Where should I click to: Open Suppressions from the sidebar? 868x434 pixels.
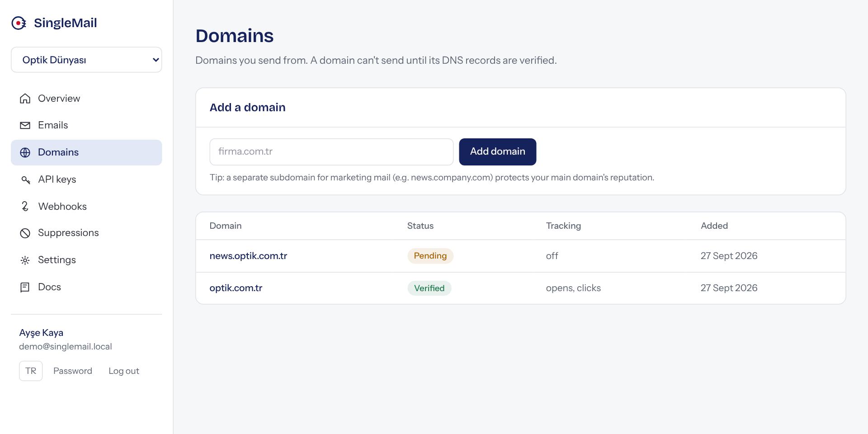[x=86, y=233]
